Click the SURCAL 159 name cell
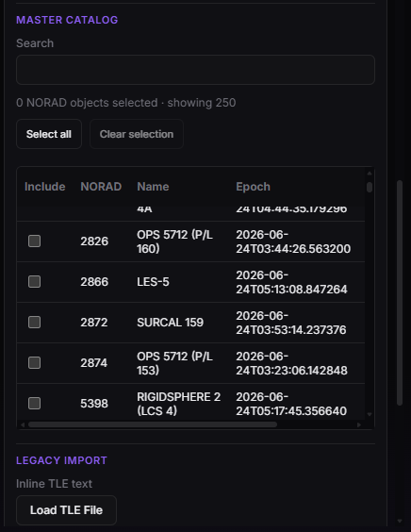 click(170, 323)
